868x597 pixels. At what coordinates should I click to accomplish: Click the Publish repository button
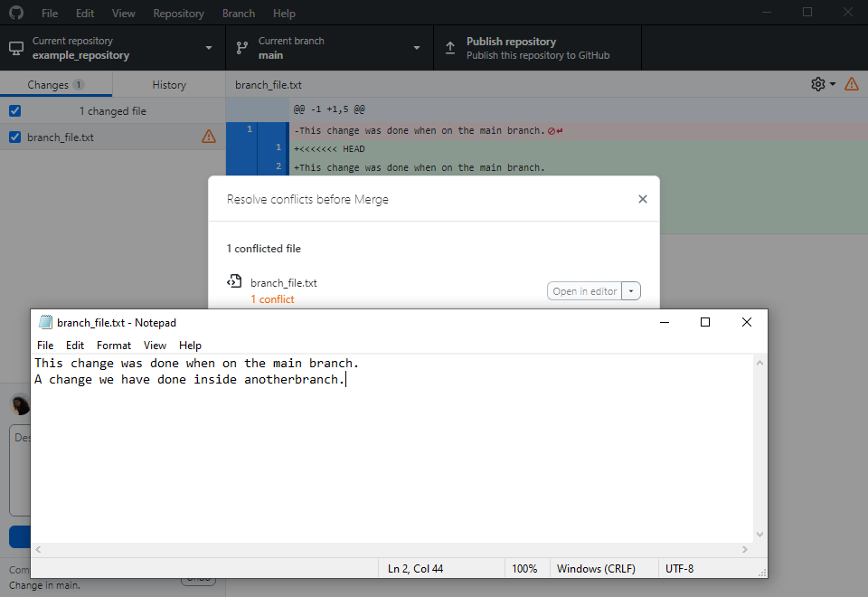click(537, 48)
